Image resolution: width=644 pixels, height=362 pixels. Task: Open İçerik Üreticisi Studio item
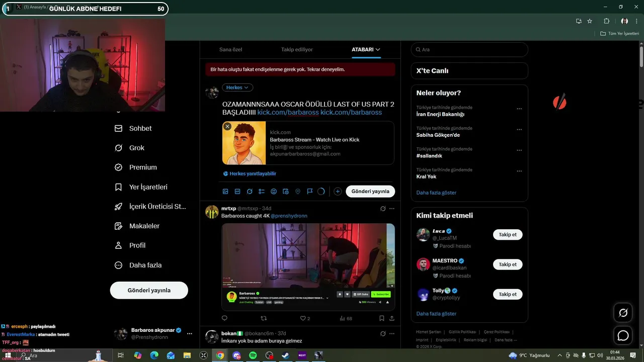pos(150,207)
